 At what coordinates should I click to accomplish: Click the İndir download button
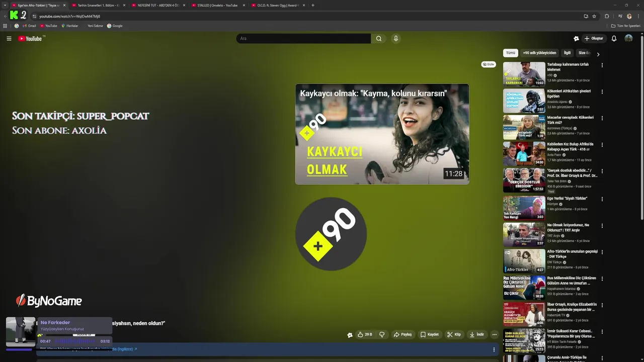click(476, 334)
